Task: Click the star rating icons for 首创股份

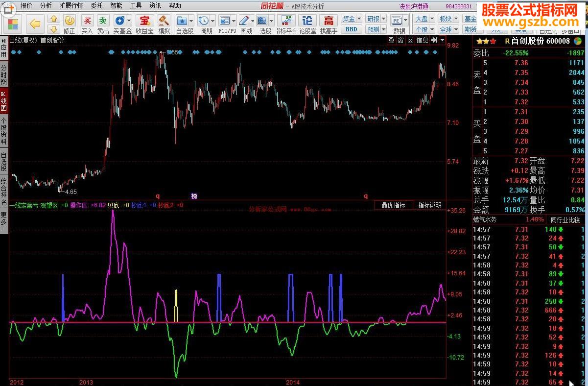Action: (x=486, y=42)
